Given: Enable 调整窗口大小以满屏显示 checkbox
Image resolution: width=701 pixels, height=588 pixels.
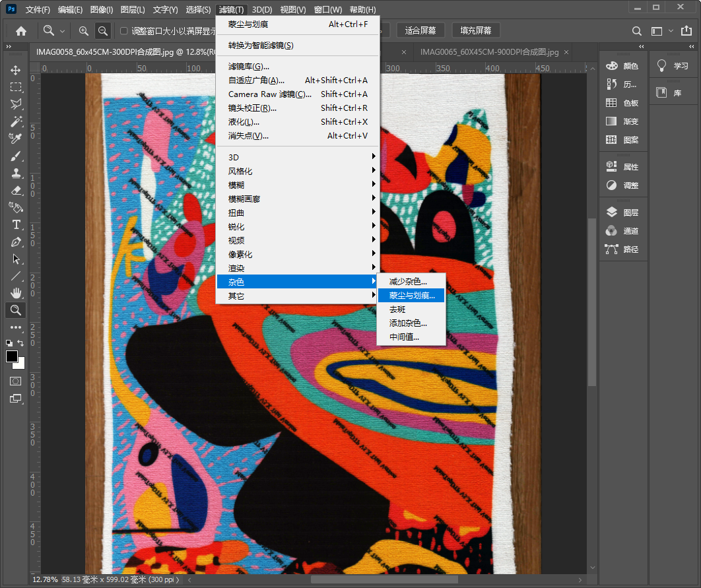Looking at the screenshot, I should pyautogui.click(x=124, y=30).
